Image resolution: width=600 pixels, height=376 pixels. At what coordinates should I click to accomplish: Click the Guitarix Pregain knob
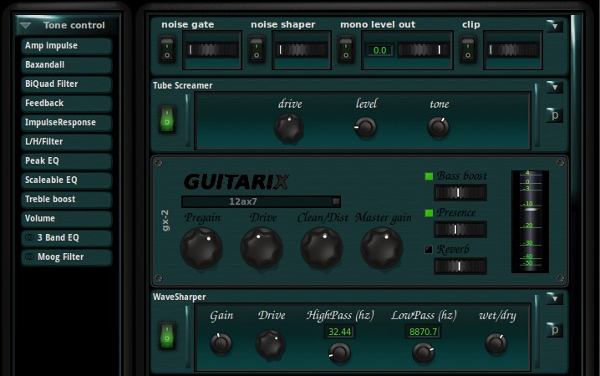coord(201,248)
